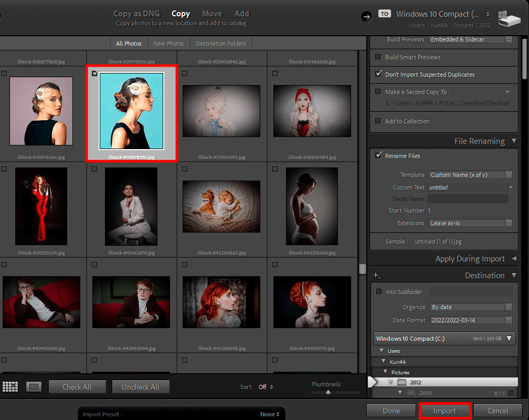Enable Into Subfolder checkbox

coord(379,291)
